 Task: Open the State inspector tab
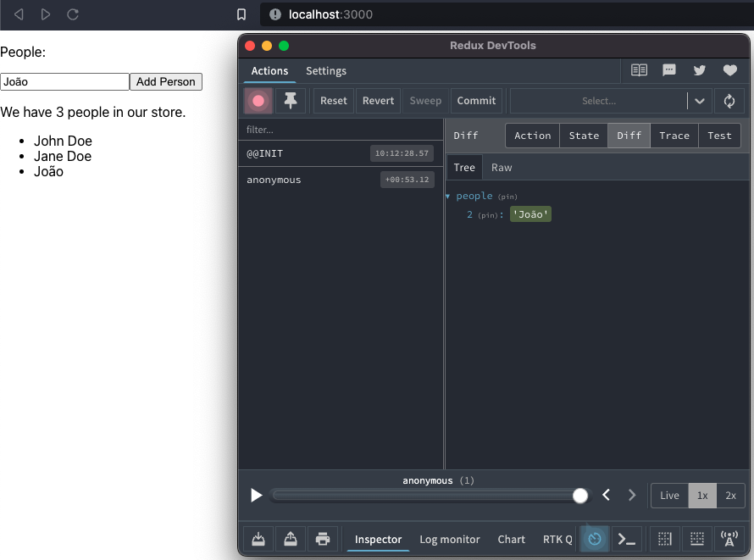[584, 136]
